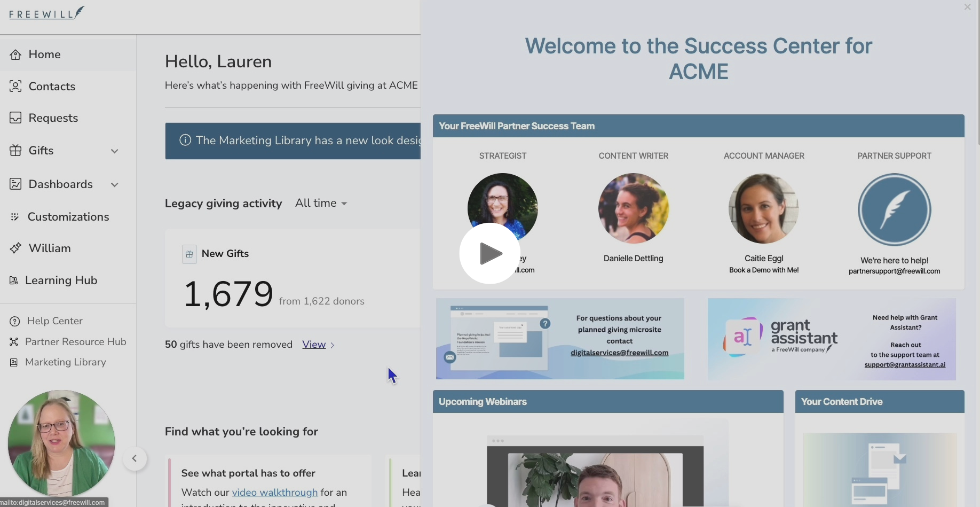
Task: Go to Customizations in the sidebar
Action: tap(68, 216)
